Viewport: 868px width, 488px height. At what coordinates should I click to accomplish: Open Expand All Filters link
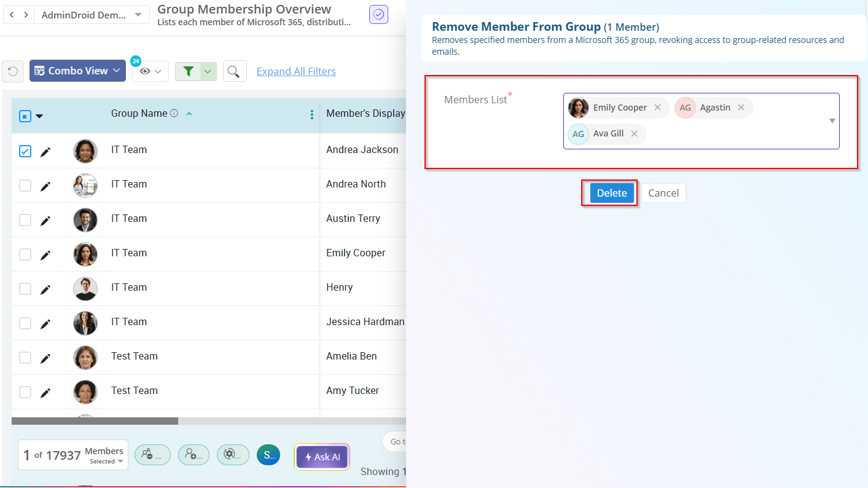295,71
